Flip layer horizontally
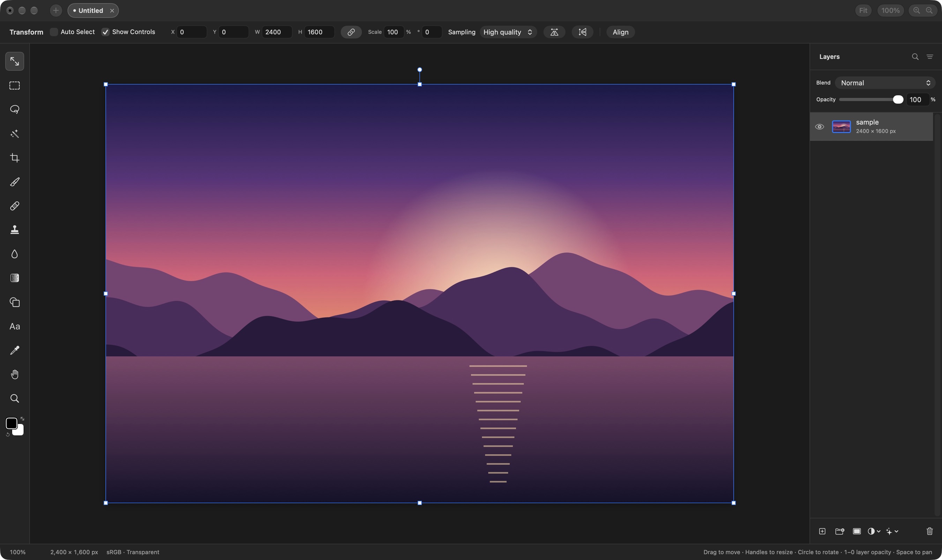Screen dimensions: 942x560 (x=554, y=32)
